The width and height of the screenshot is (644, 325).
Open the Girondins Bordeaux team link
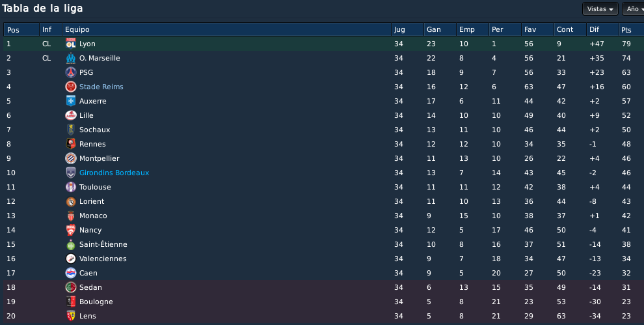click(x=114, y=173)
